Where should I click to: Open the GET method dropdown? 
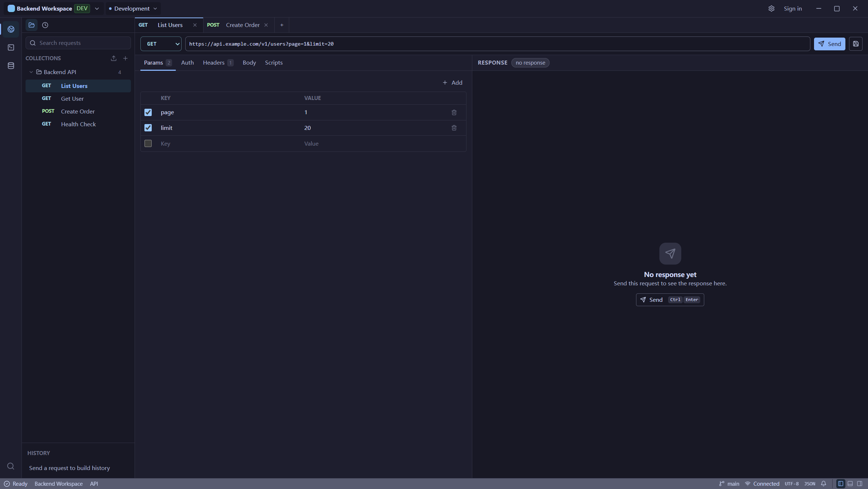(x=161, y=44)
